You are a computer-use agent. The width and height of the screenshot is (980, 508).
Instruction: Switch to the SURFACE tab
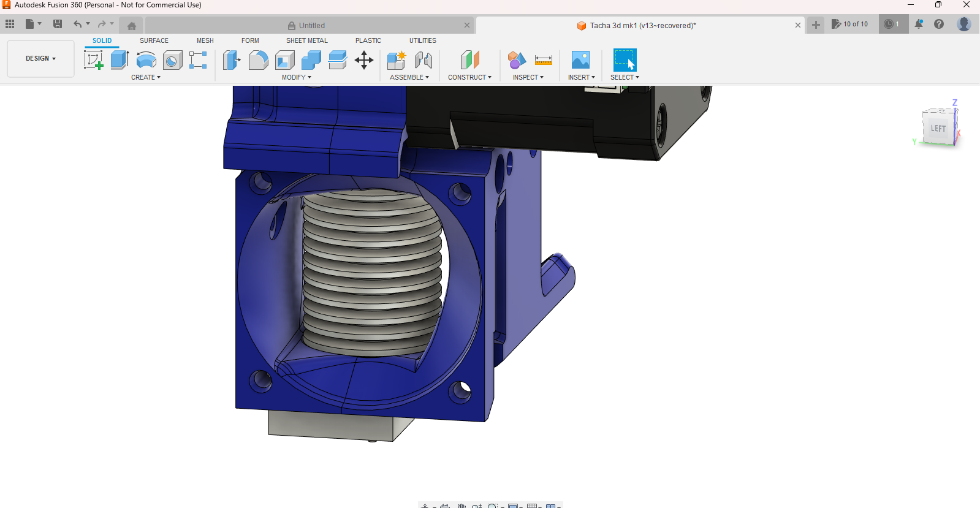click(x=154, y=40)
